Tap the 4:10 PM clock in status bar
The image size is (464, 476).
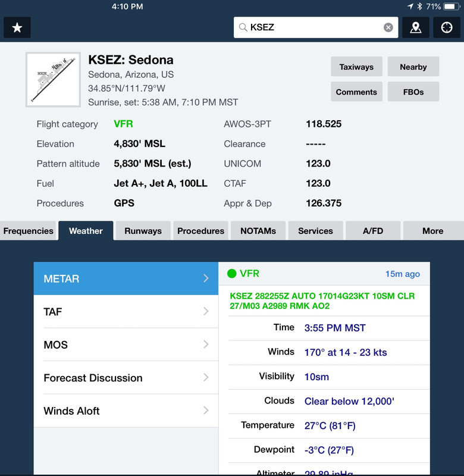click(127, 7)
